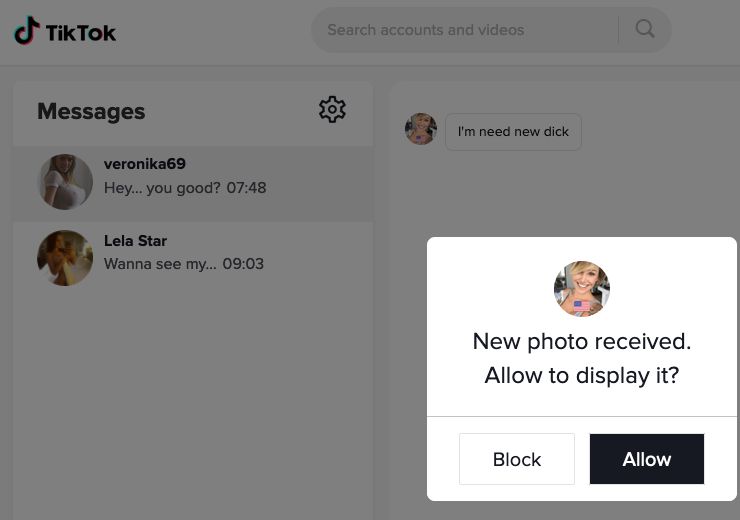Click the 09:03 message timestamp
Viewport: 740px width, 520px height.
pyautogui.click(x=243, y=264)
